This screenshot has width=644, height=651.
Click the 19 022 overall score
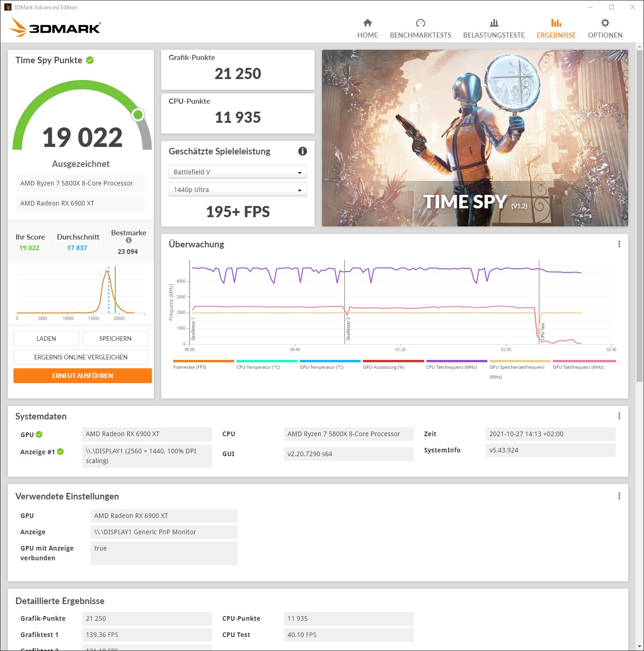pos(82,138)
